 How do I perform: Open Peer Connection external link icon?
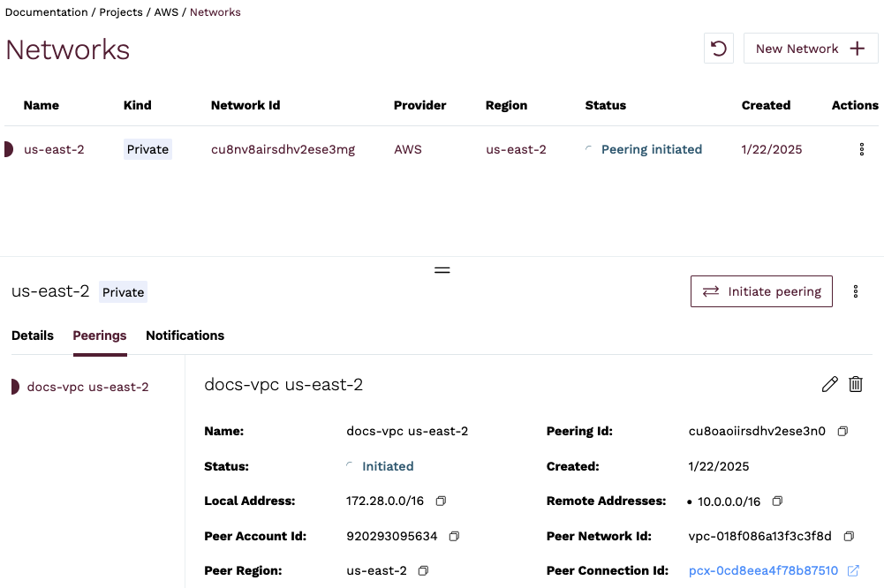pyautogui.click(x=853, y=571)
